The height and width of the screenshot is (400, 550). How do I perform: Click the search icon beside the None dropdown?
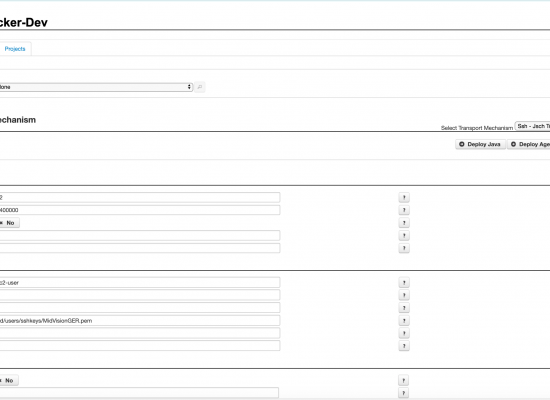(200, 87)
